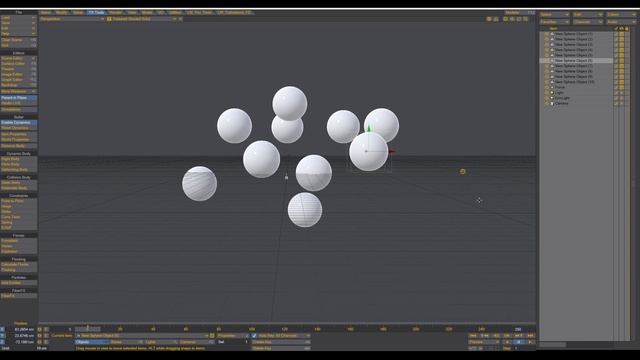Switch to the Items tab
The width and height of the screenshot is (640, 360).
tap(46, 13)
